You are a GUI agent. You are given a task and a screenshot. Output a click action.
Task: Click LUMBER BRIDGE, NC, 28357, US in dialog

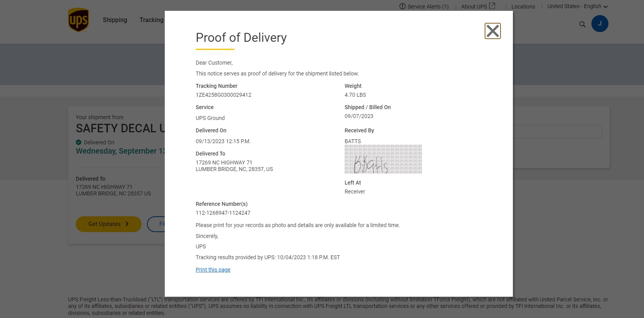(x=234, y=169)
